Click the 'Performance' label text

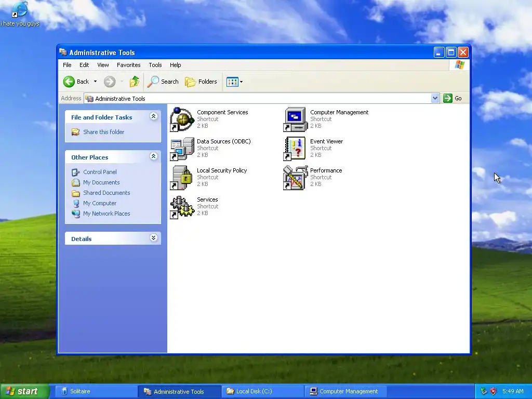coord(326,170)
